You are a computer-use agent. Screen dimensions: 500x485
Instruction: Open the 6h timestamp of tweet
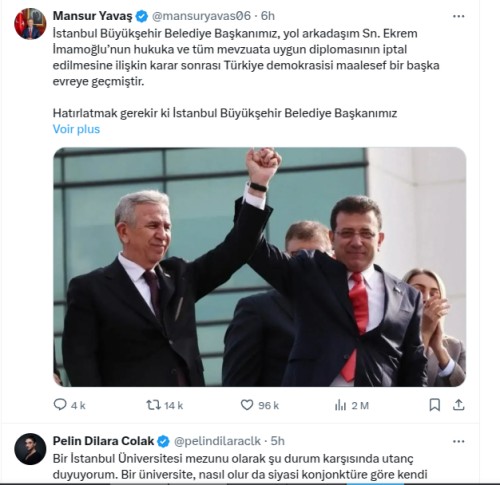click(268, 16)
